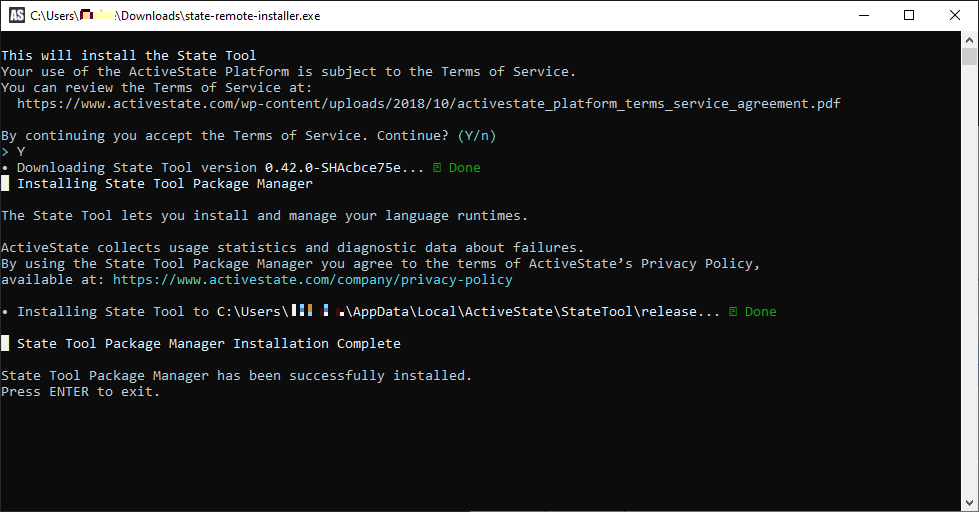Image resolution: width=979 pixels, height=512 pixels.
Task: Click the Terms of Service PDF URL
Action: pos(428,104)
